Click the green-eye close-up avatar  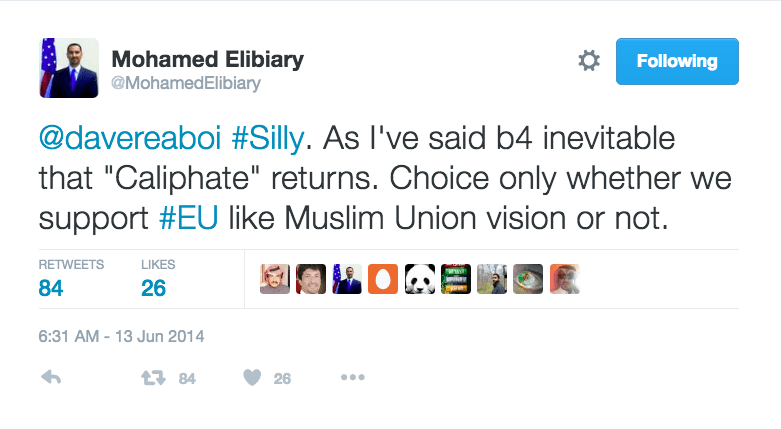click(x=527, y=279)
